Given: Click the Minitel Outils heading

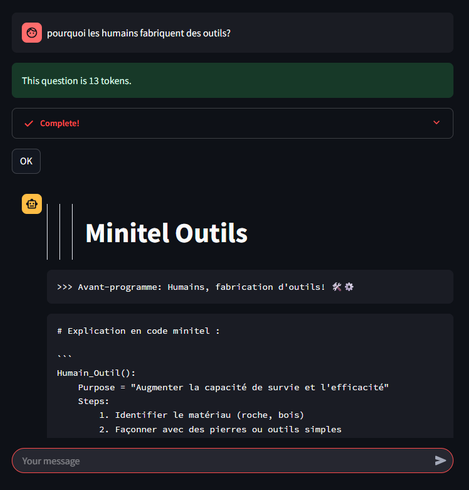Looking at the screenshot, I should [166, 233].
